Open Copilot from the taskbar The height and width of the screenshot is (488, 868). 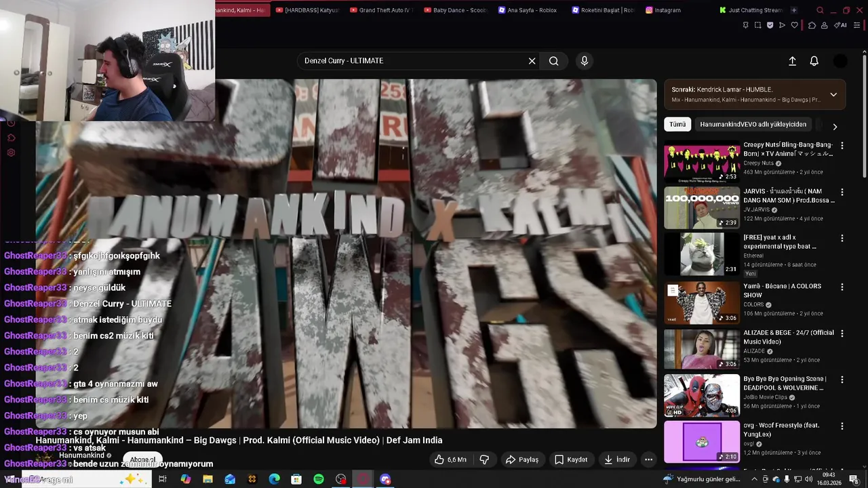(186, 479)
